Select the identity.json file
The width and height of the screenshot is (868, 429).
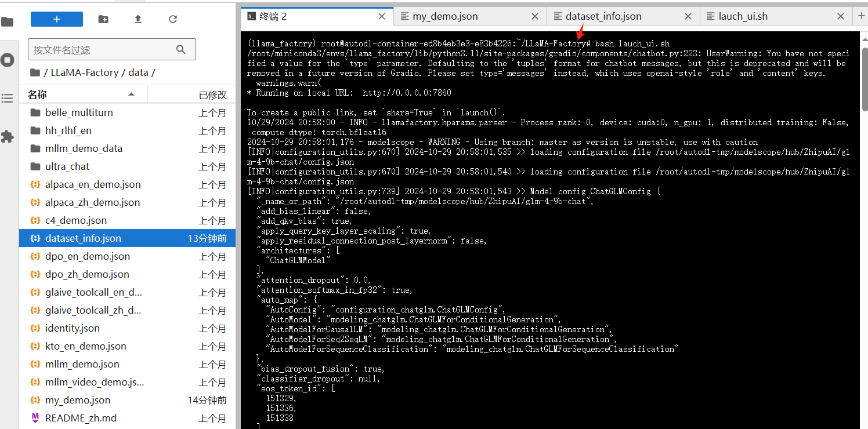click(73, 328)
